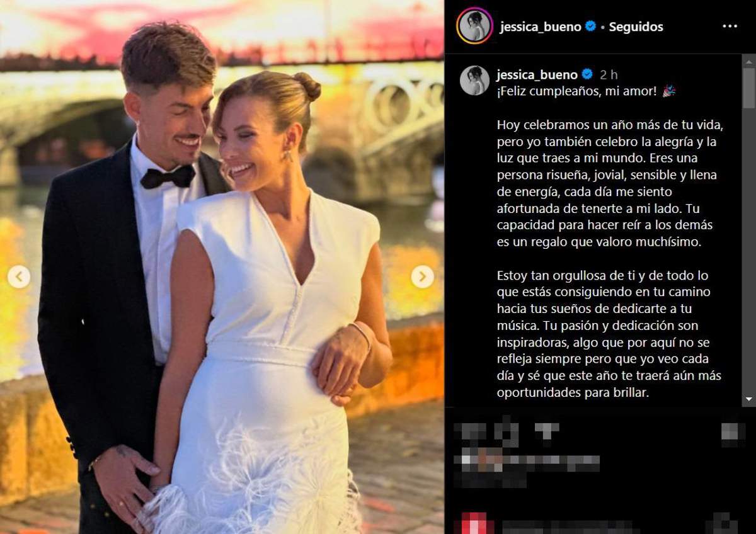Open jessica_bueno's story from header avatar
This screenshot has height=534, width=756.
point(475,26)
